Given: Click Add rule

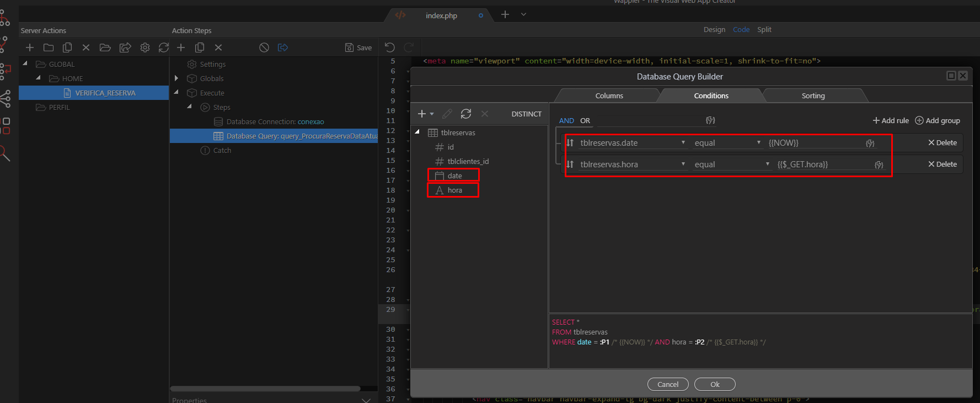Looking at the screenshot, I should coord(891,120).
